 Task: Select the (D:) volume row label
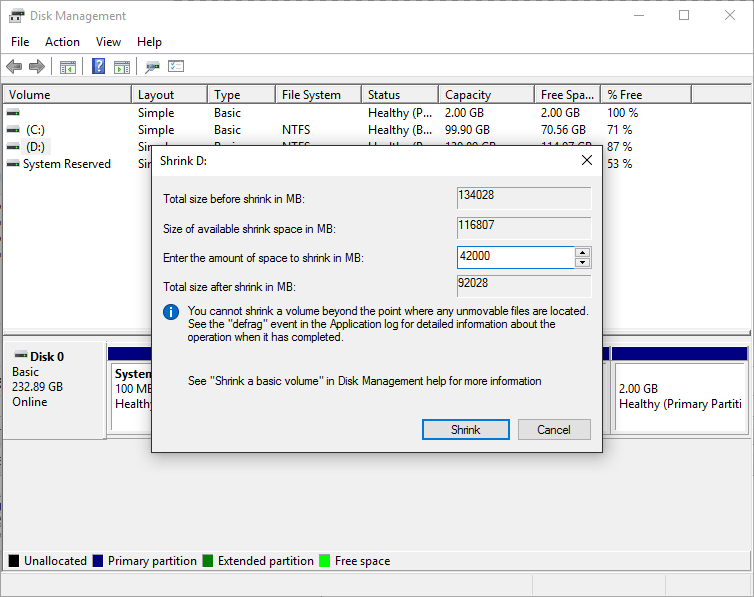pyautogui.click(x=35, y=147)
